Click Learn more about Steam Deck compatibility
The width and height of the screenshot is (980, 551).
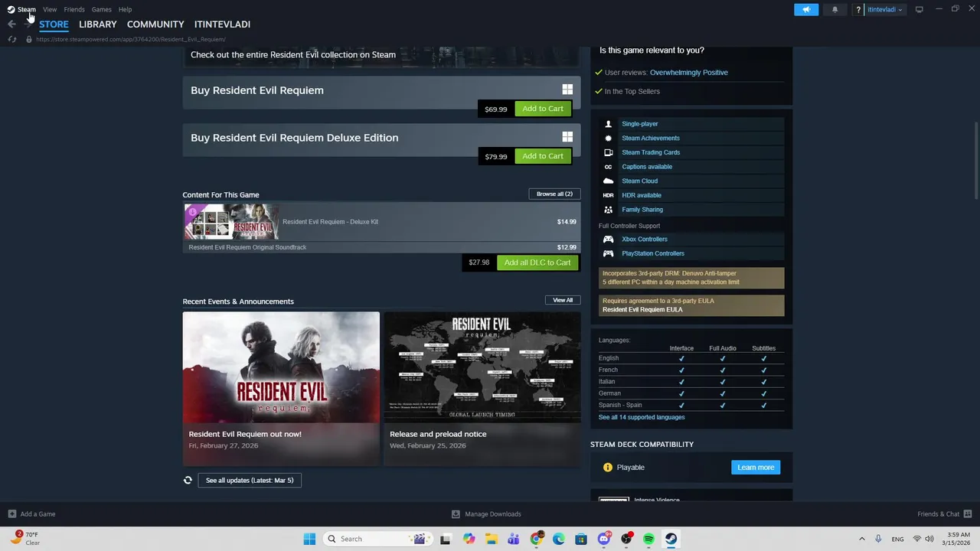coord(756,468)
